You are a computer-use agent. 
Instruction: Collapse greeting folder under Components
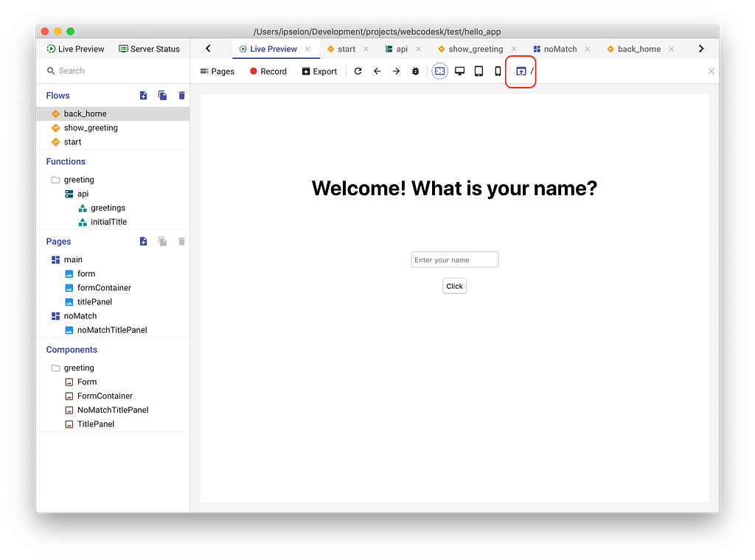[113, 368]
